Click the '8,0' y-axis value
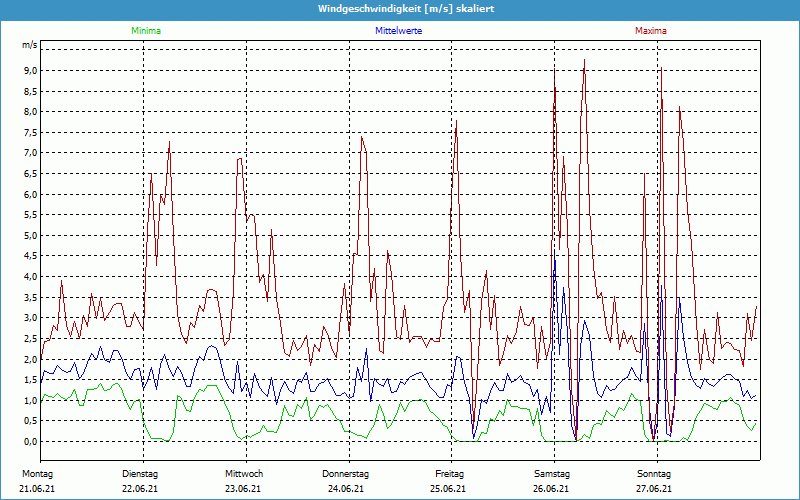Viewport: 800px width, 500px height. click(31, 112)
